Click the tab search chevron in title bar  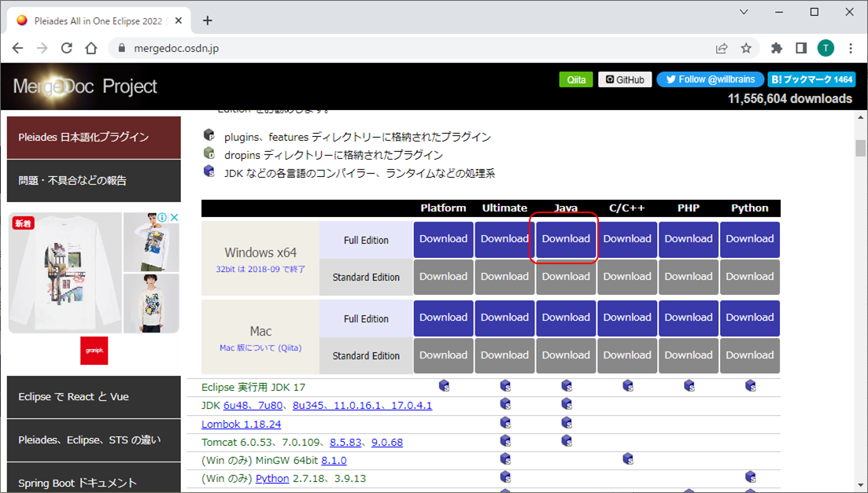coord(744,12)
